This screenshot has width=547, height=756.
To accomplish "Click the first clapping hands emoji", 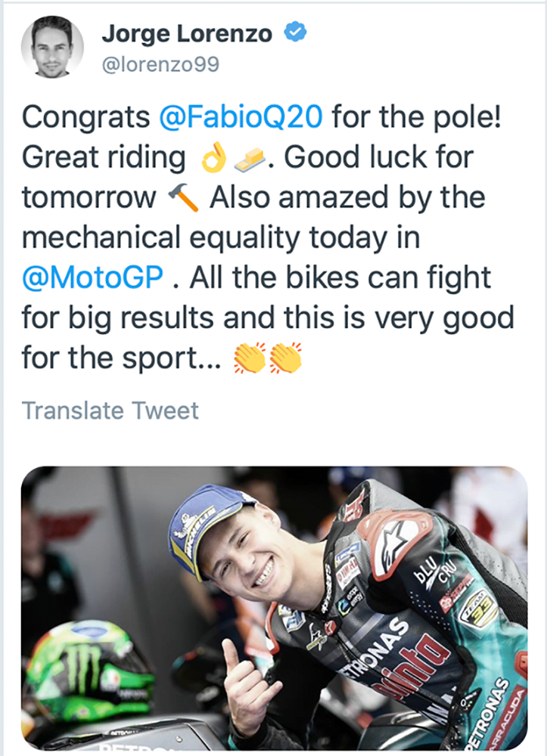I will (x=250, y=358).
